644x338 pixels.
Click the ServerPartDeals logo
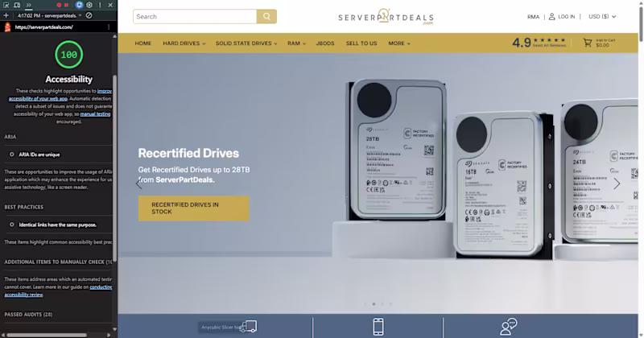[x=386, y=16]
